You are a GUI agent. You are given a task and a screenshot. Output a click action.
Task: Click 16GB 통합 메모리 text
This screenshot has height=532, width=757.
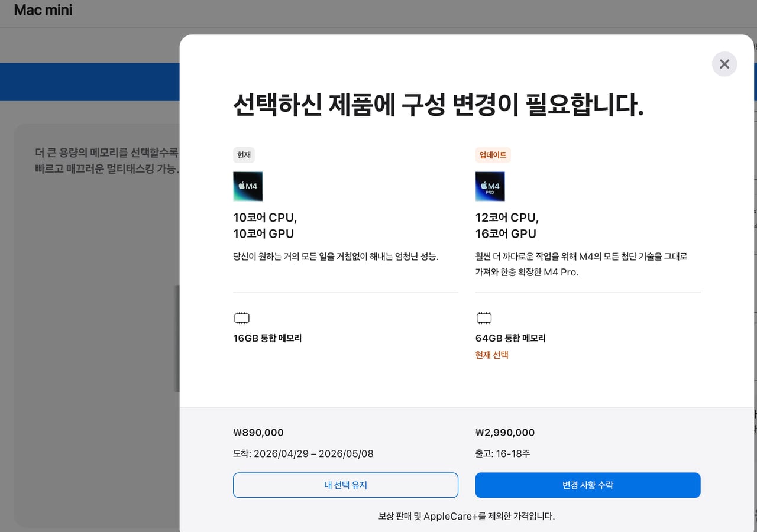tap(268, 338)
